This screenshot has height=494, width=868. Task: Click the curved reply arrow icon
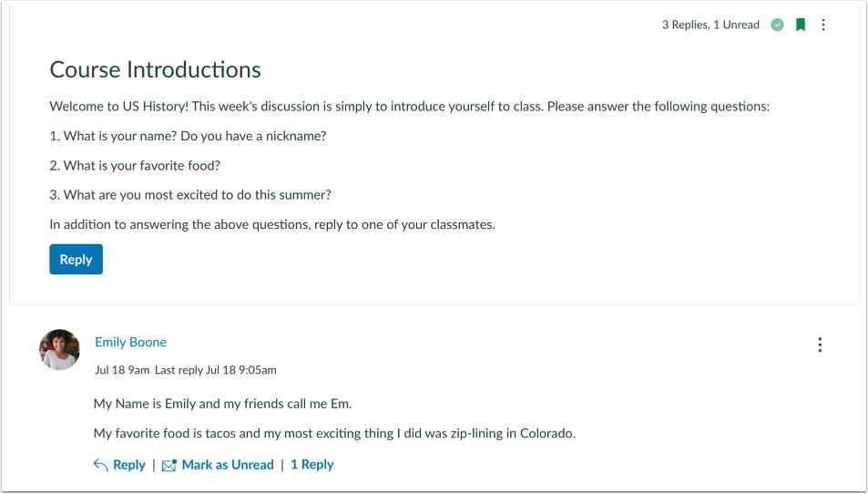pos(100,465)
